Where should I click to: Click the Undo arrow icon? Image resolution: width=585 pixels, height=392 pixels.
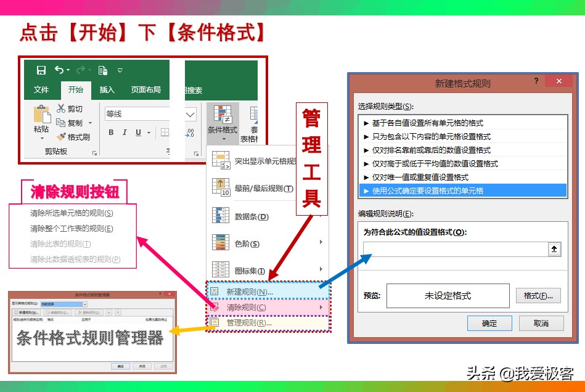point(59,70)
